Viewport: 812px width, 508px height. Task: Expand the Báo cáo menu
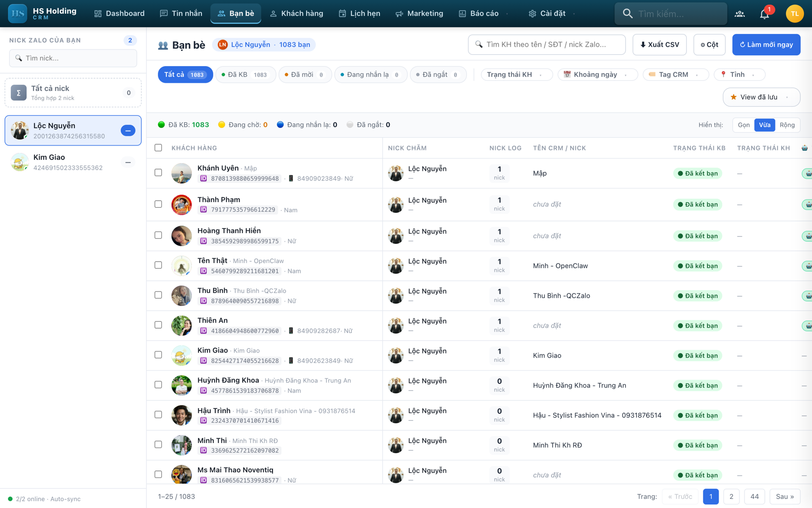click(x=484, y=14)
